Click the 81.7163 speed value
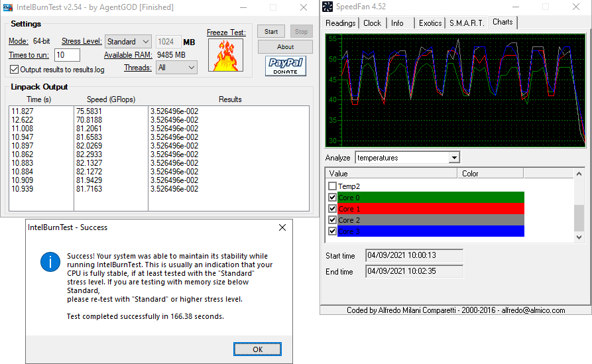592x364 pixels. click(x=89, y=189)
